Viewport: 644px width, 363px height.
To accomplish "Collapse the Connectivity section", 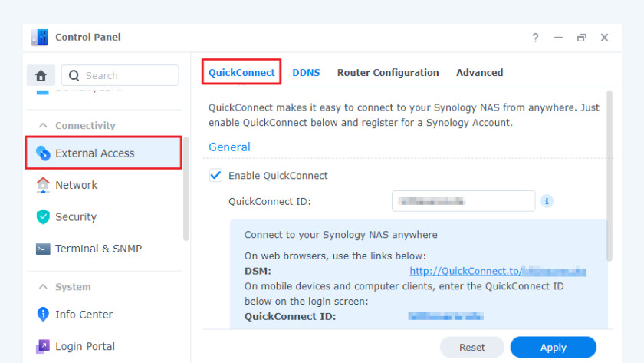I will (42, 125).
